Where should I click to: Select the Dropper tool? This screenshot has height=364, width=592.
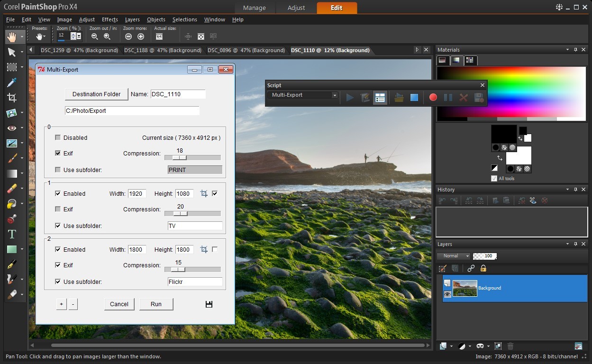(12, 82)
